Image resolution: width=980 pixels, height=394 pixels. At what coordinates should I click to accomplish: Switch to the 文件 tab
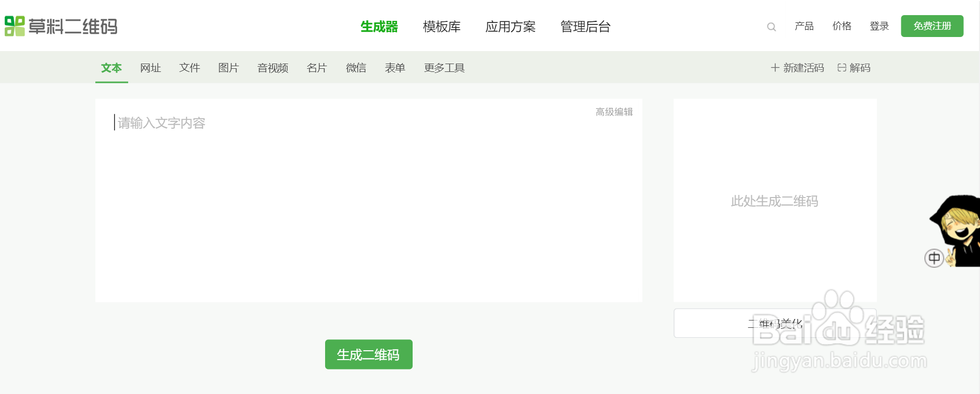point(190,68)
